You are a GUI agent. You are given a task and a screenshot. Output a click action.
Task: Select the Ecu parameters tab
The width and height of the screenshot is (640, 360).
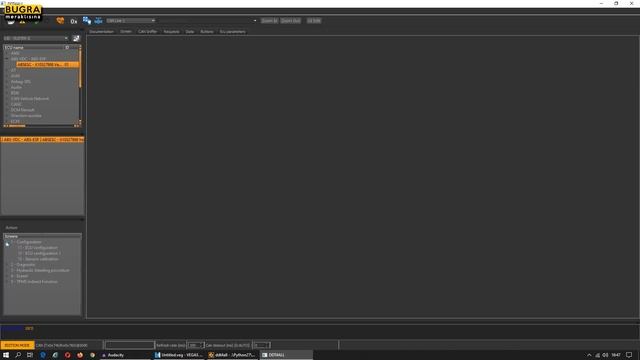(233, 31)
